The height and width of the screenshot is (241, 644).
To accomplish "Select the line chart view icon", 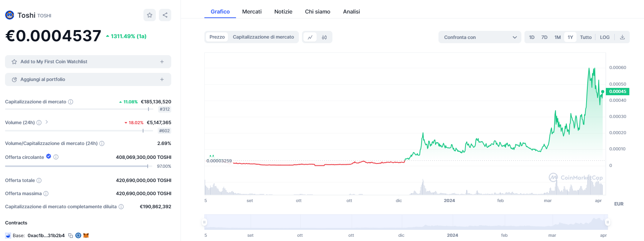I will tap(310, 37).
